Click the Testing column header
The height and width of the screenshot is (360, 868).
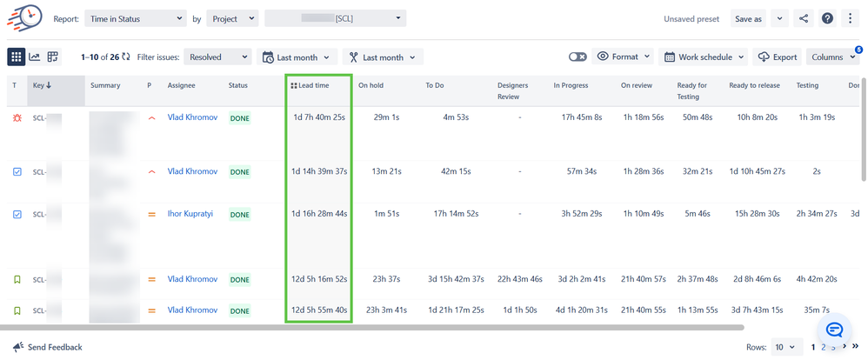[808, 86]
